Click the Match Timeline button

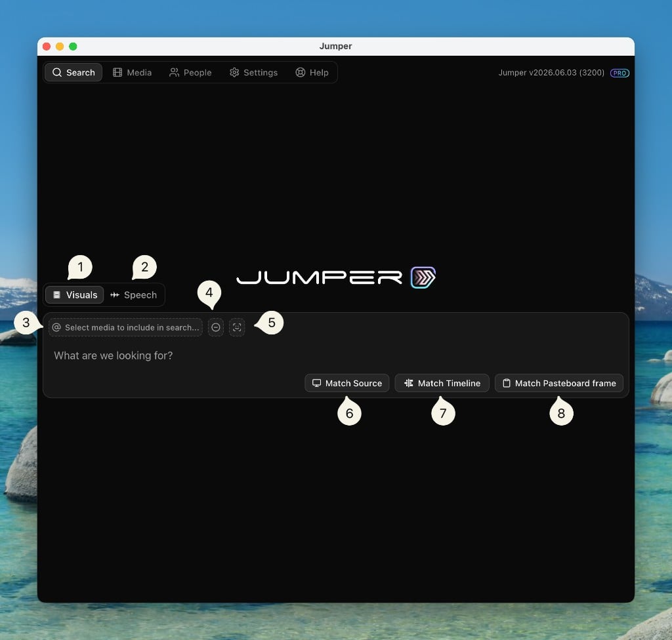(442, 383)
